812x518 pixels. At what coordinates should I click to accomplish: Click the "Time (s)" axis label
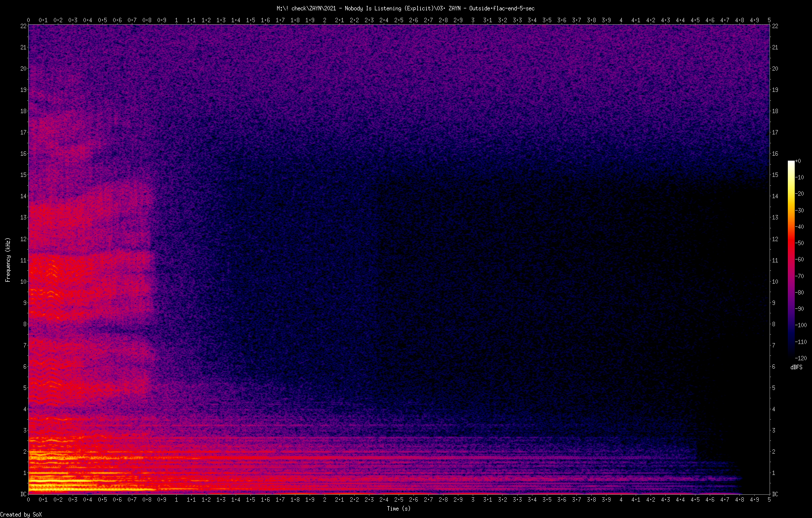pyautogui.click(x=399, y=509)
